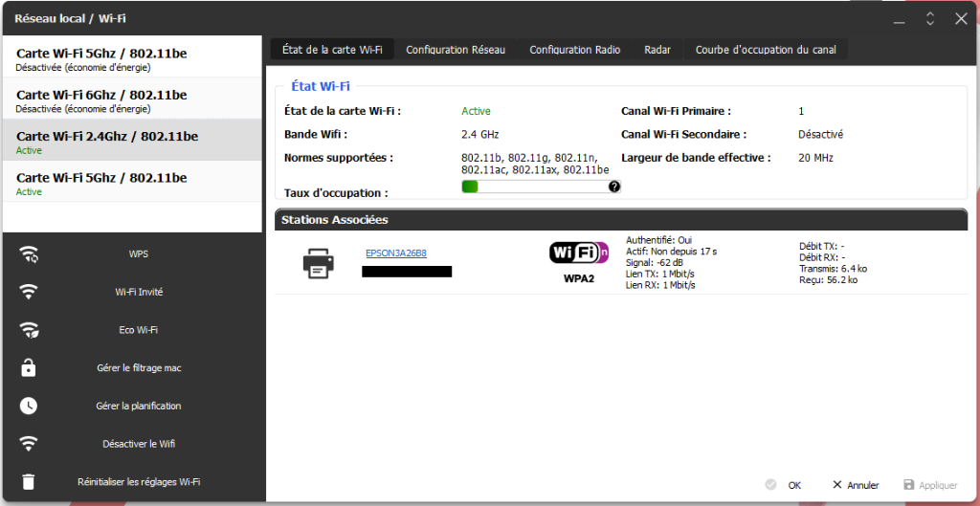This screenshot has height=506, width=980.
Task: Click the padlock icon for MAC filtering
Action: [30, 367]
